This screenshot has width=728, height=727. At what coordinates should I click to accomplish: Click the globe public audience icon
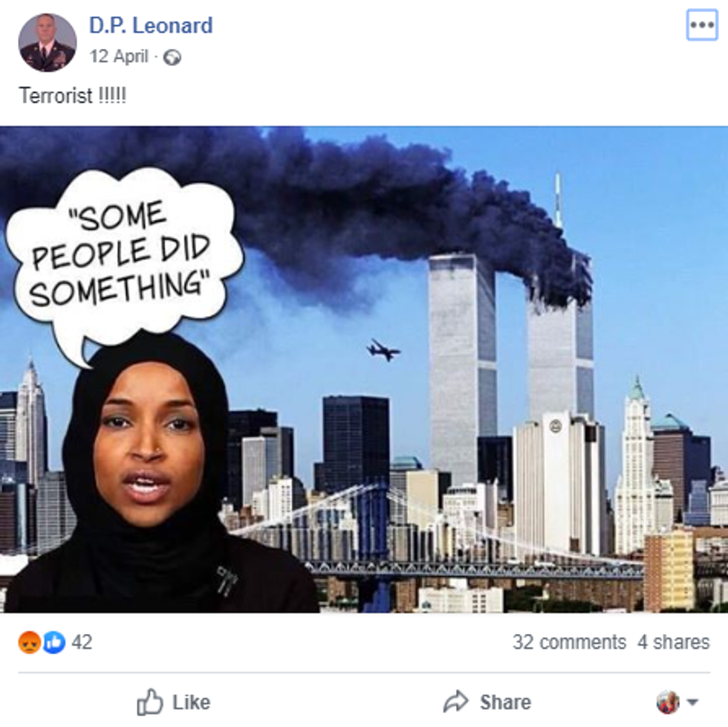[x=172, y=57]
